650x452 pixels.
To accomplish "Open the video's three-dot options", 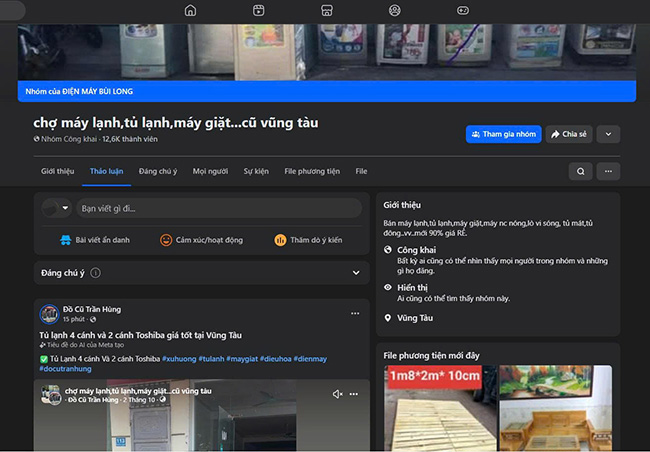I will pos(354,394).
